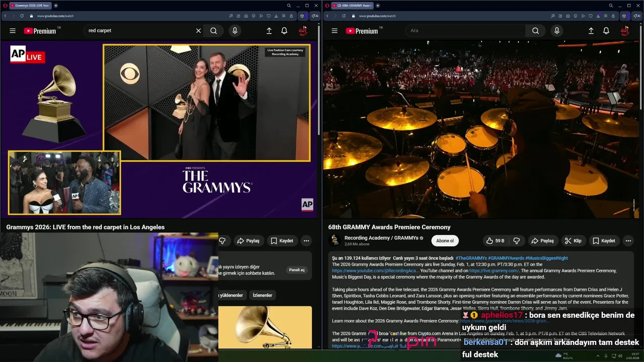Open upload/create icon in left window
This screenshot has height=362, width=644.
269,31
